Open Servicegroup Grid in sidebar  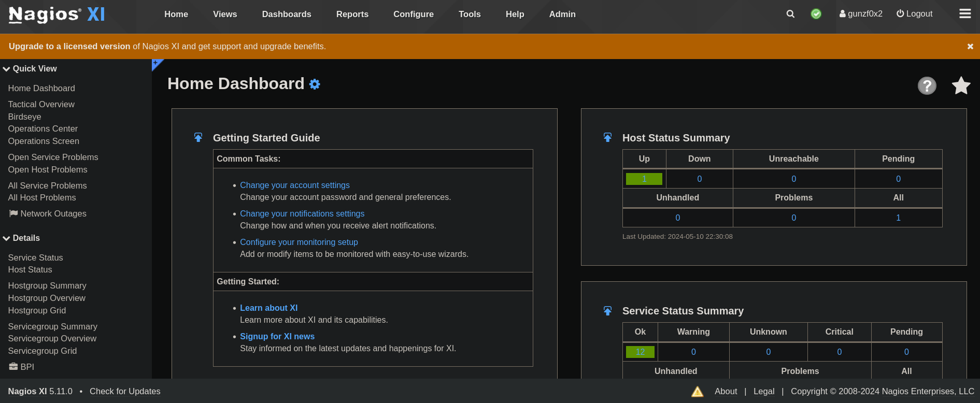click(42, 351)
